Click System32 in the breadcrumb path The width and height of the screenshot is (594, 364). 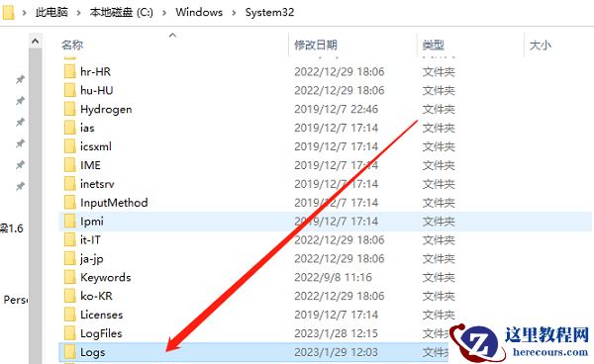click(x=269, y=12)
